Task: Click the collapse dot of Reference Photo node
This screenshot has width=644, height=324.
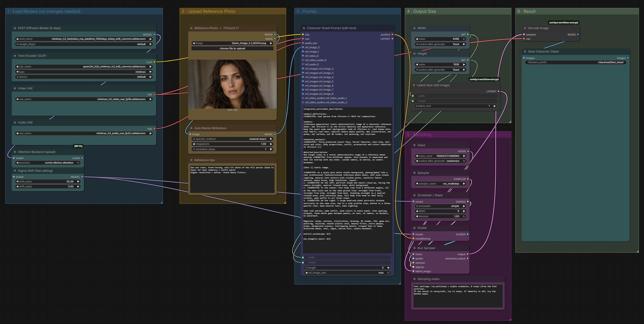Action: pos(191,28)
